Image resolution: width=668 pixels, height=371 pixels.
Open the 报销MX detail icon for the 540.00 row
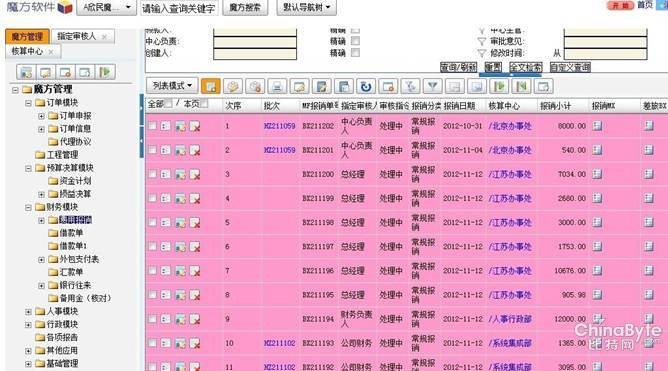tap(597, 150)
